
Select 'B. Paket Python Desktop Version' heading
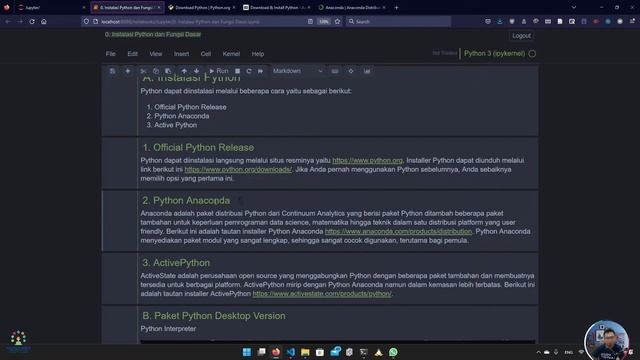213,316
